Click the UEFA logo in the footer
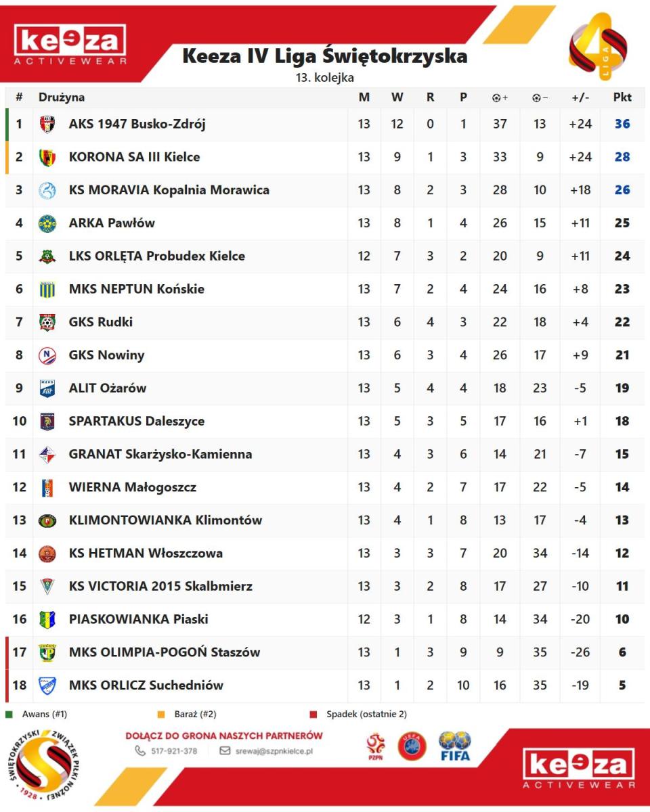 coord(412,746)
